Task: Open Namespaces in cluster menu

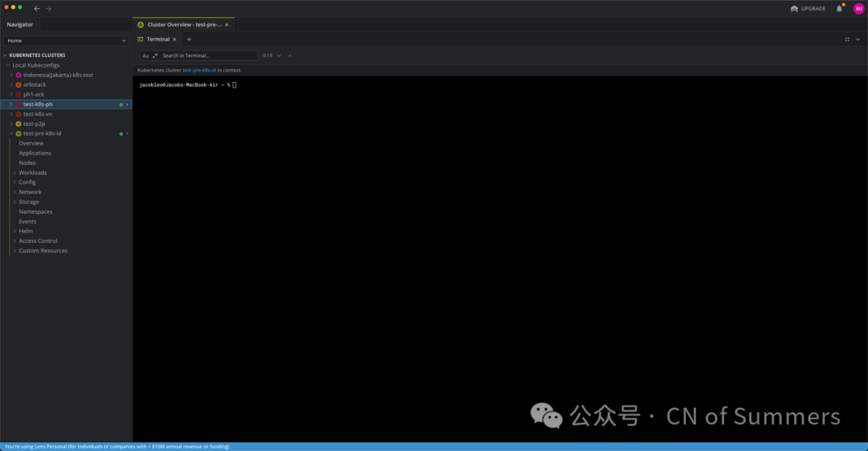Action: (x=35, y=211)
